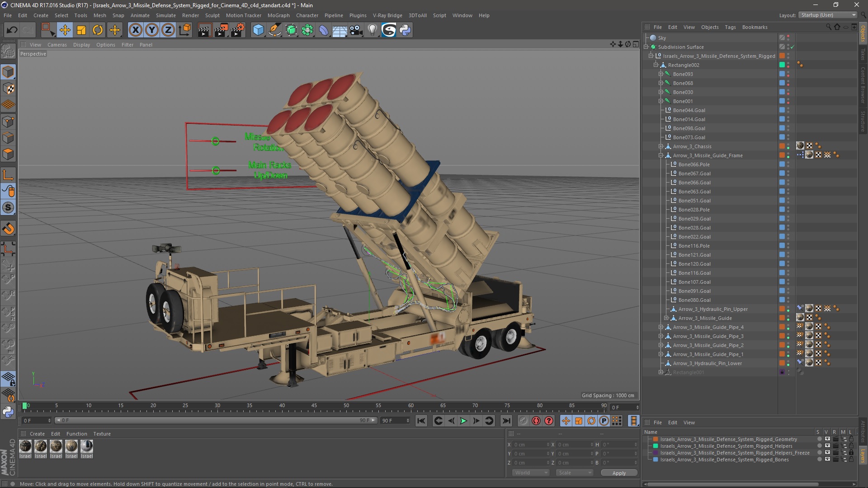Expand the Arrow_3_Chassis object
The height and width of the screenshot is (488, 868).
(x=661, y=146)
